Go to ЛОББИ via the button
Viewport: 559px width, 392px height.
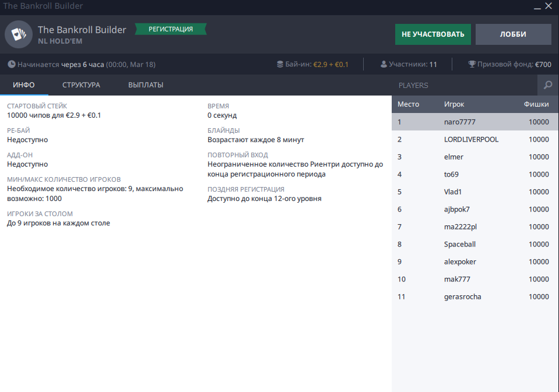(x=513, y=34)
